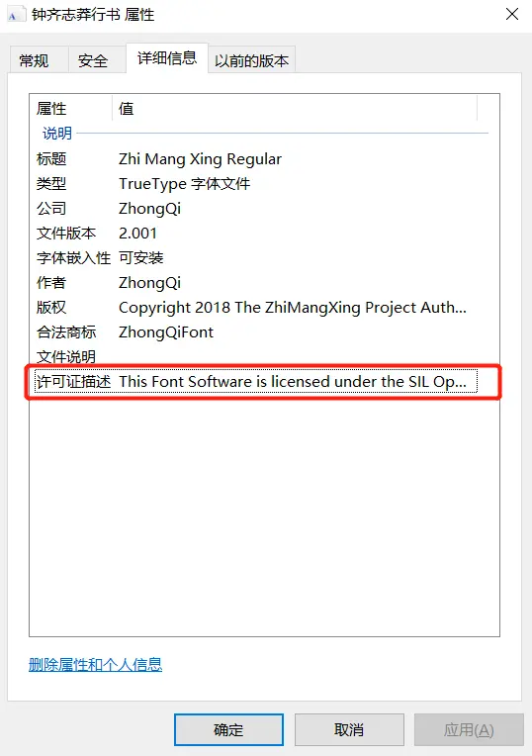This screenshot has height=756, width=532.
Task: Select the 详细信息 tab
Action: (x=167, y=58)
